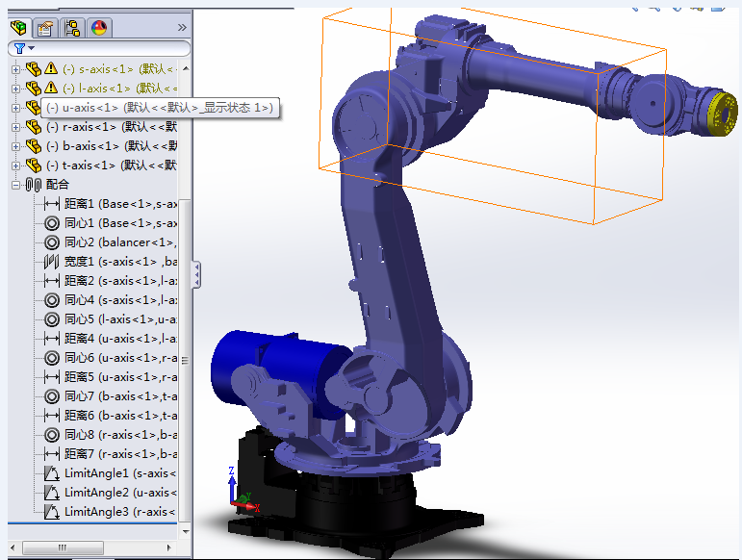Select the (-) r-axis<1> tree item
This screenshot has width=742, height=560.
(112, 127)
